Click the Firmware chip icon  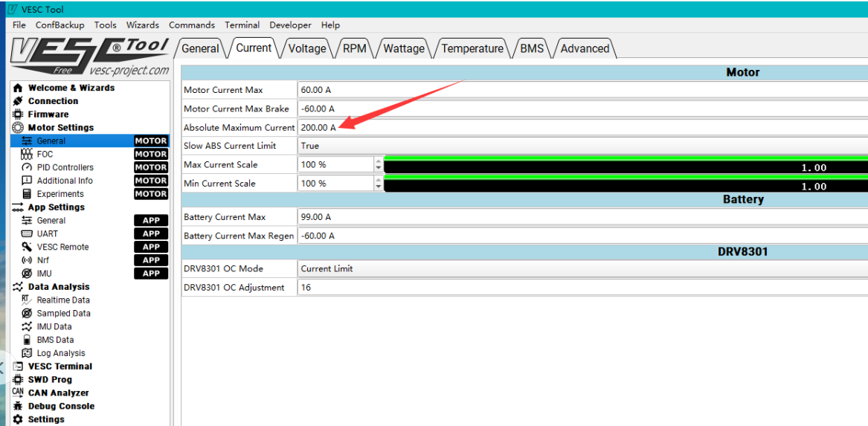pyautogui.click(x=18, y=114)
